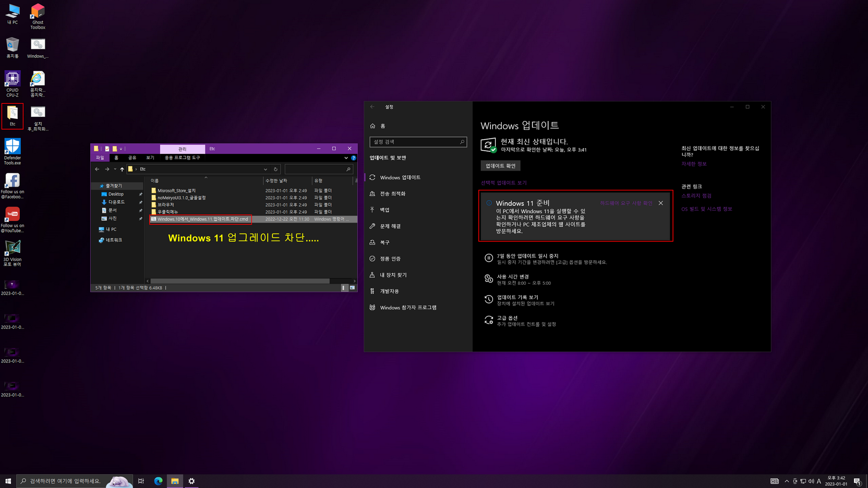Screen dimensions: 868x488
Task: Open Settings gear on the taskbar
Action: click(x=191, y=481)
